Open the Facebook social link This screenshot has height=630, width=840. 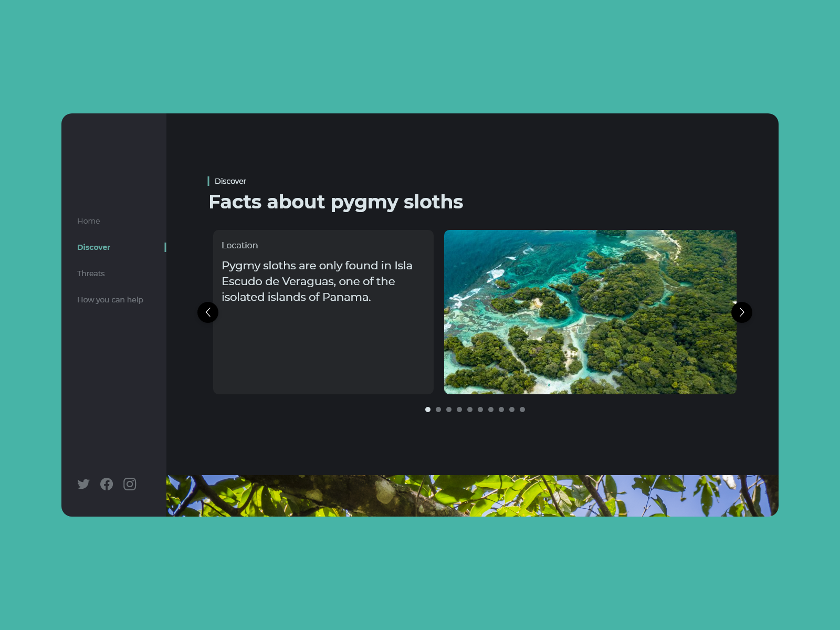[107, 484]
